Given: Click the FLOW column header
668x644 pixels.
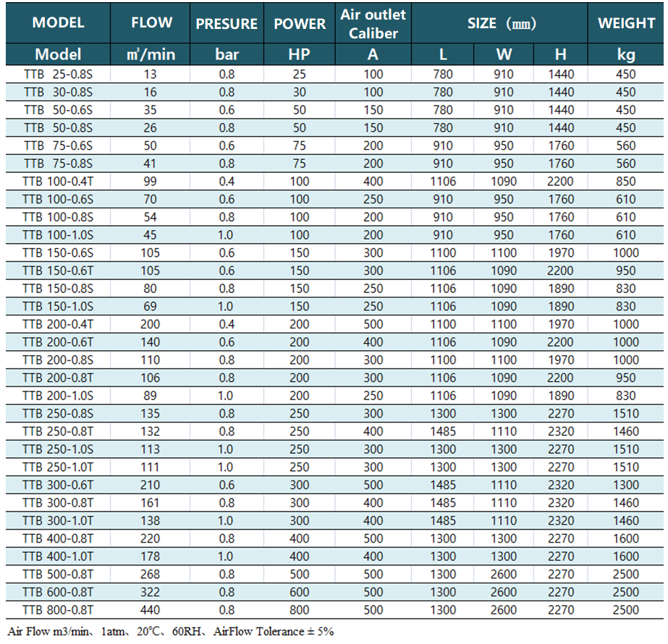Looking at the screenshot, I should click(152, 22).
